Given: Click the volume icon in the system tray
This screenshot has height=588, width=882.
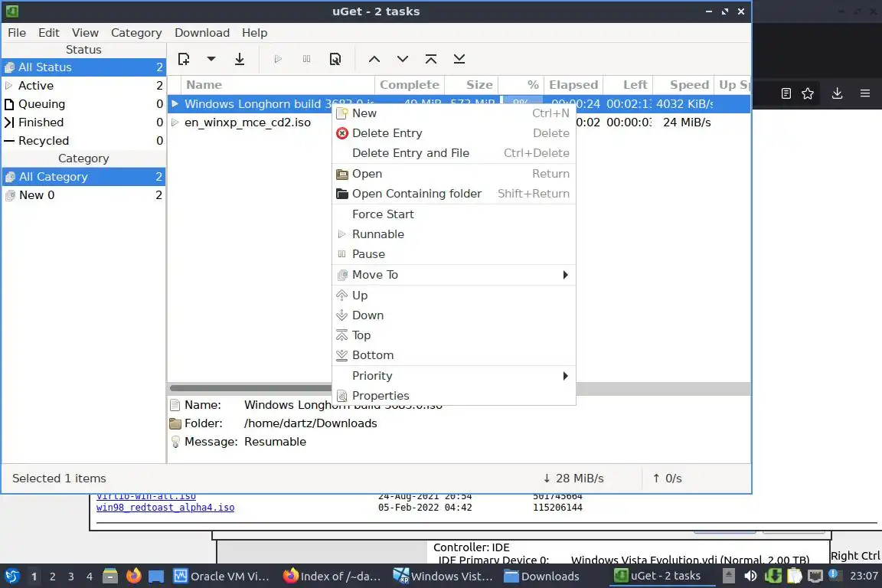Looking at the screenshot, I should point(750,577).
